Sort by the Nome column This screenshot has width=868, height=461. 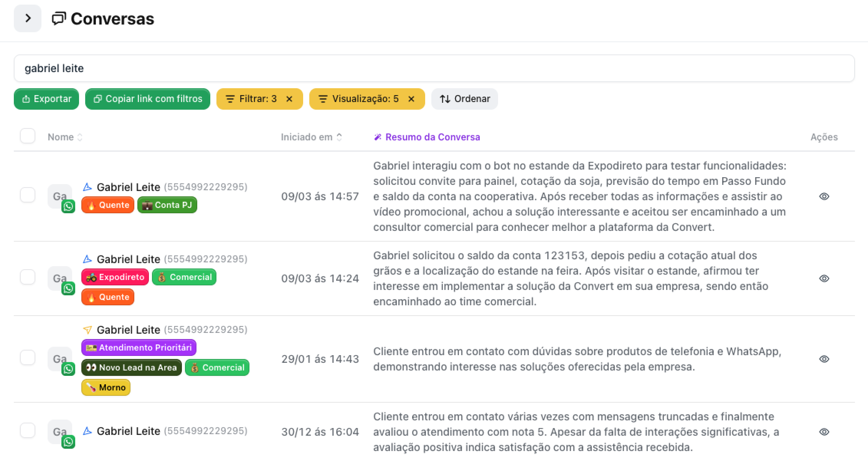click(x=65, y=137)
